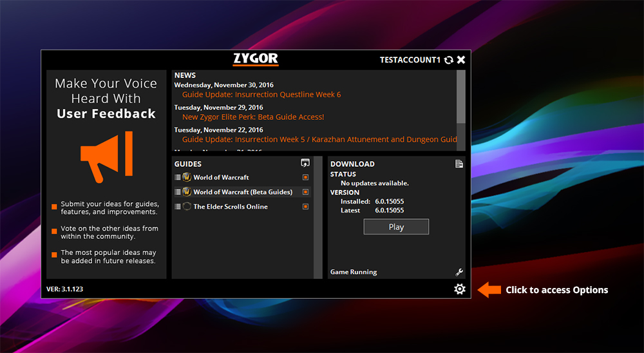This screenshot has height=353, width=644.
Task: Click the pop-out icon in Guides header
Action: point(305,163)
